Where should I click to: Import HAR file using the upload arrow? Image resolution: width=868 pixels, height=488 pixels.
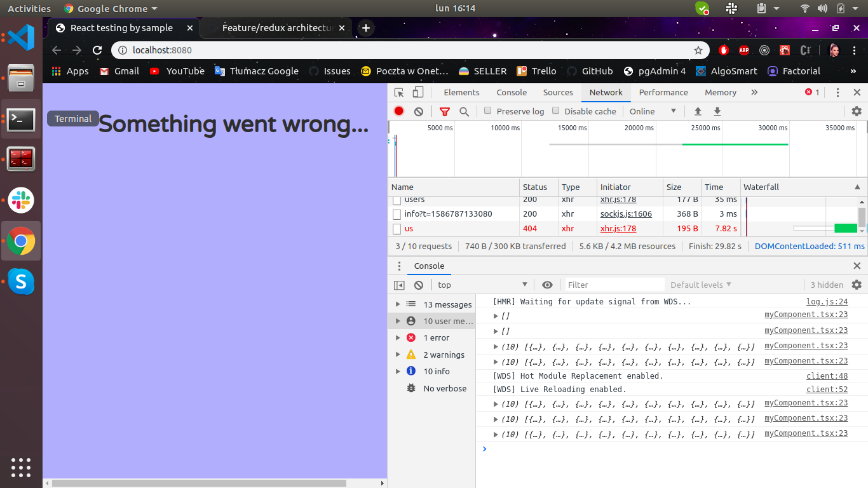click(x=697, y=111)
